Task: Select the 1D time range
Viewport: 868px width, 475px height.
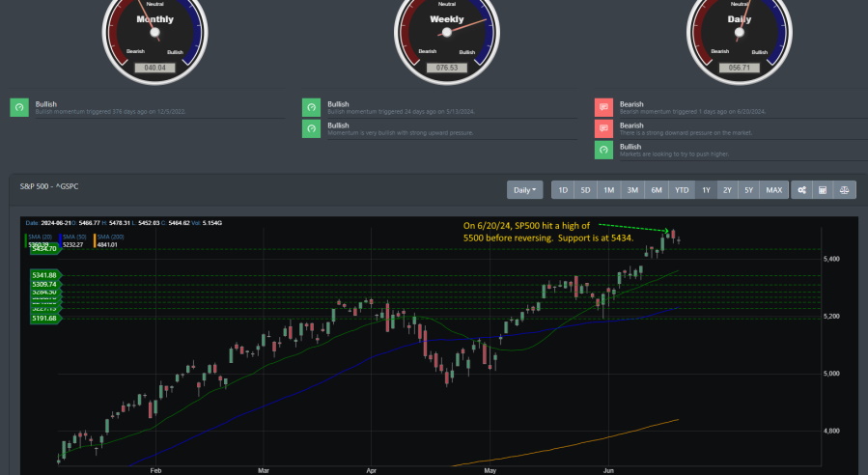Action: [563, 190]
